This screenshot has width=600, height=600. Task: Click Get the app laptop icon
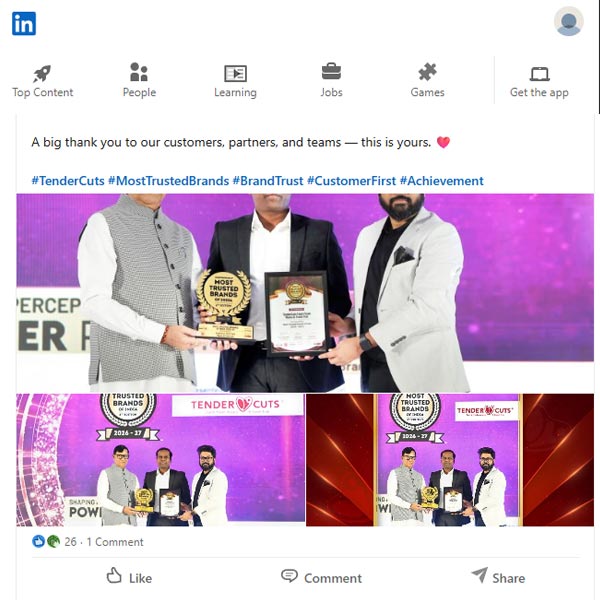(x=540, y=74)
